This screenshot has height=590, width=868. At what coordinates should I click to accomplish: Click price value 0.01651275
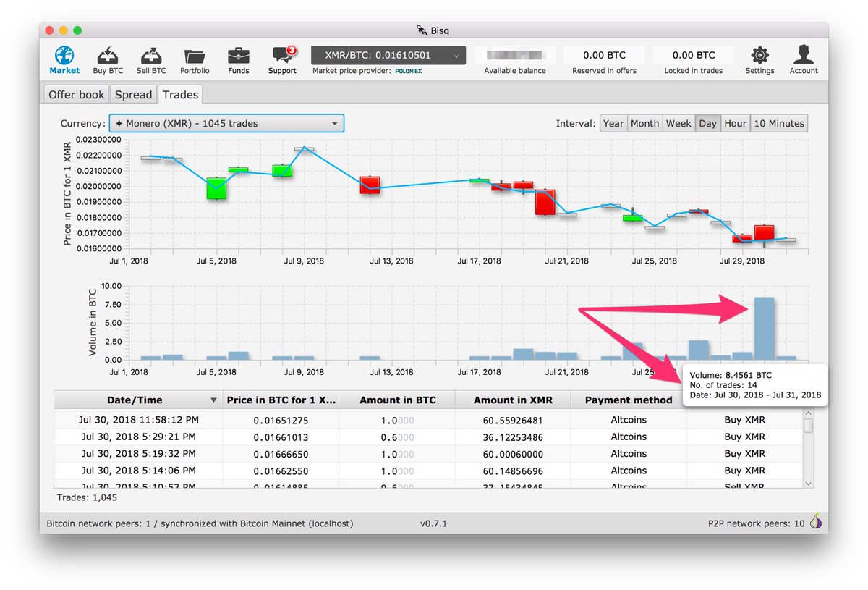coord(281,420)
